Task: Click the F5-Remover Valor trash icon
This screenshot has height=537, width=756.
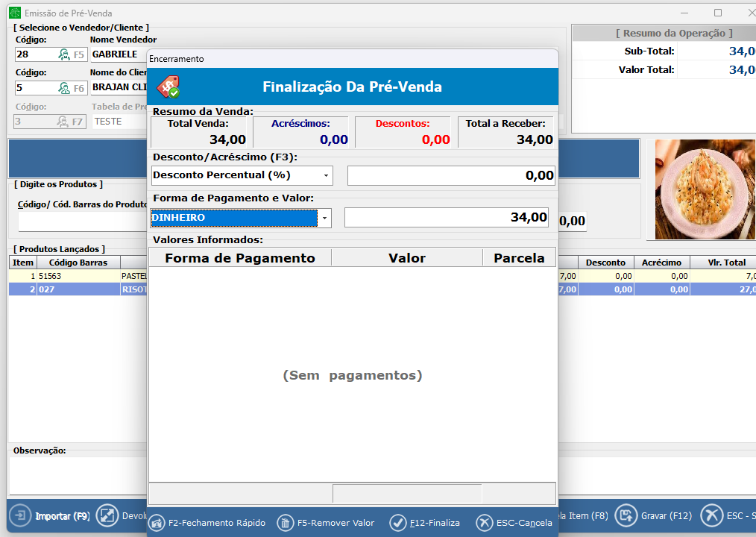Action: [x=285, y=523]
